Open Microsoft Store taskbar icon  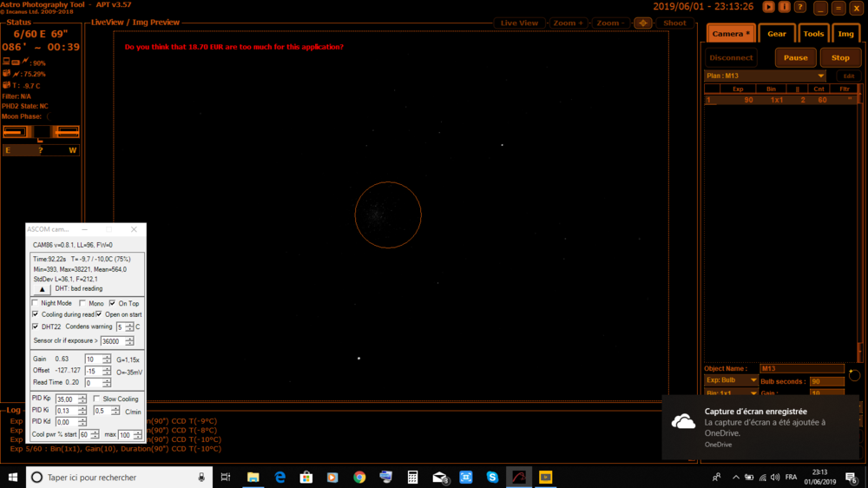pyautogui.click(x=306, y=477)
